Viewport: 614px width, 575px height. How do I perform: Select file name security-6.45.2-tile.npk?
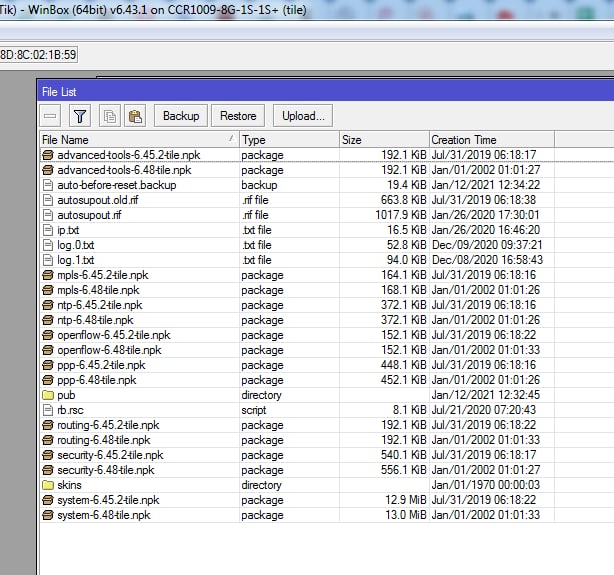[x=110, y=455]
